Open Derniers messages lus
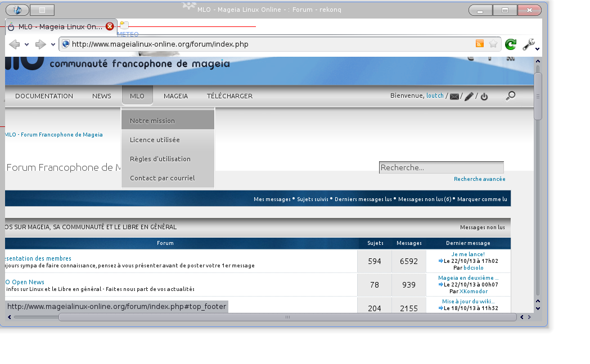 pyautogui.click(x=363, y=199)
